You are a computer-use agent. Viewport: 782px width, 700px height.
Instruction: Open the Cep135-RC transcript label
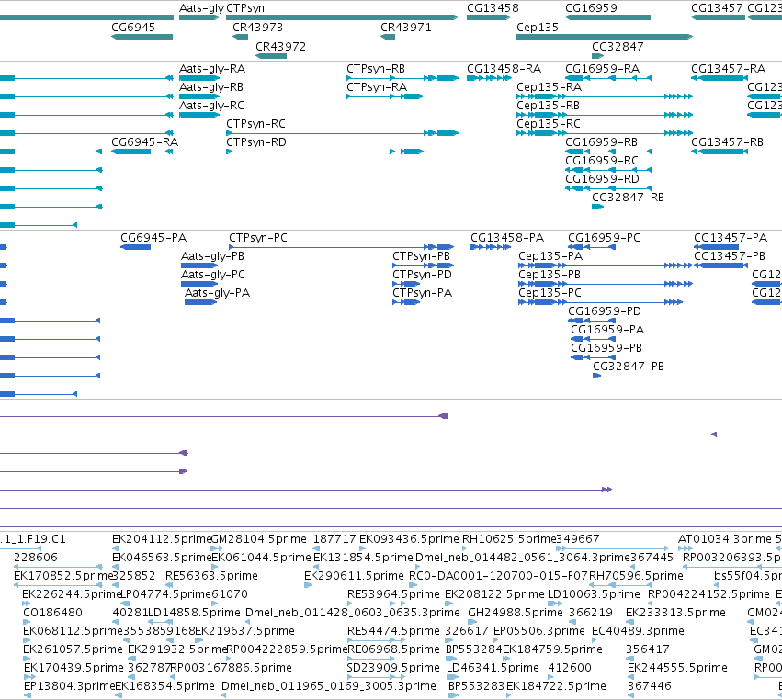[548, 124]
